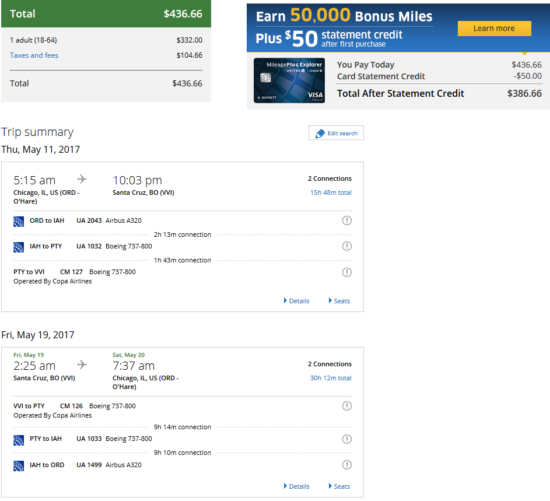This screenshot has height=501, width=550.
Task: Click the $332.00 adult fare amount
Action: (x=189, y=40)
